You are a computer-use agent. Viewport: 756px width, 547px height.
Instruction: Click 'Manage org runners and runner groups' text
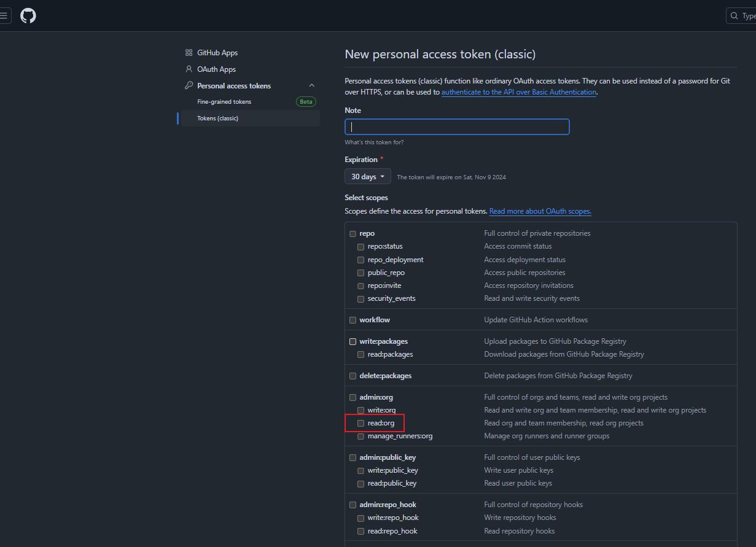point(547,436)
